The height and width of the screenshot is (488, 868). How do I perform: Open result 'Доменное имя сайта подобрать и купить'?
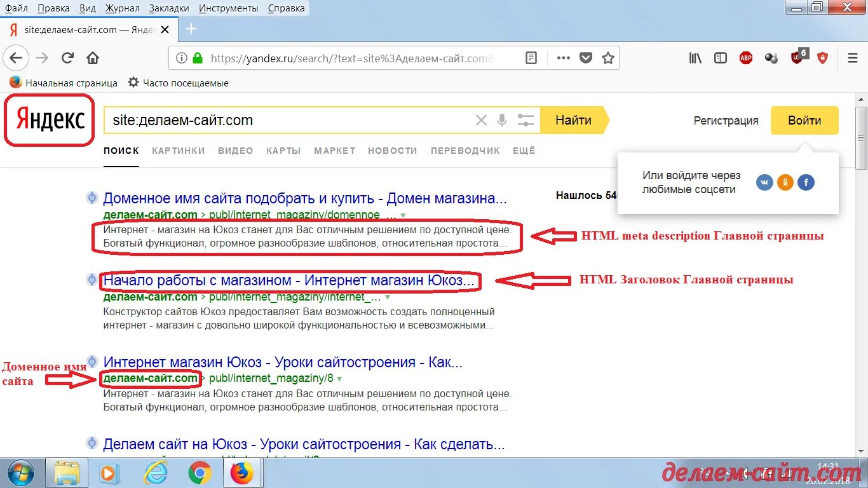pyautogui.click(x=305, y=198)
